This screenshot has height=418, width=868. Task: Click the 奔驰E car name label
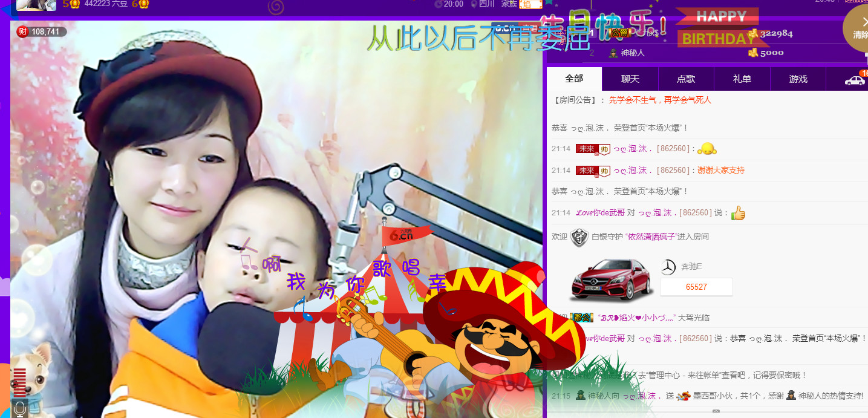click(691, 267)
